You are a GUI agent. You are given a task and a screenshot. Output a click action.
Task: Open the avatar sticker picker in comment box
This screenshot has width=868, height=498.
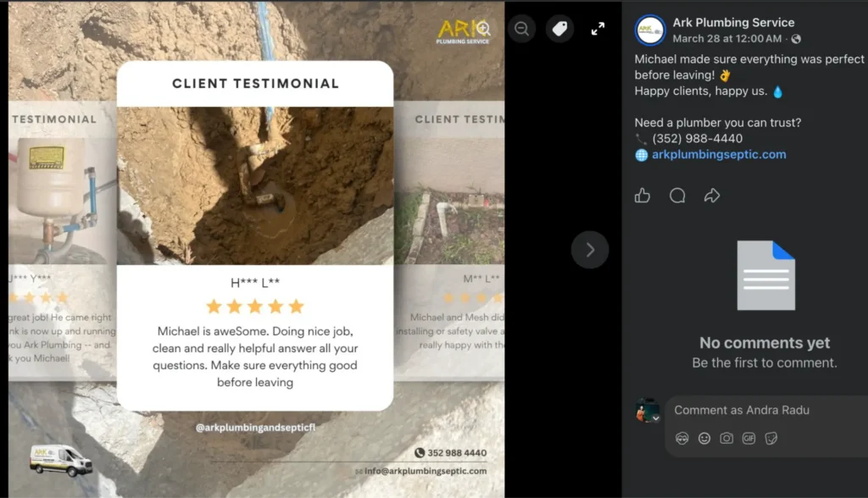pos(682,438)
